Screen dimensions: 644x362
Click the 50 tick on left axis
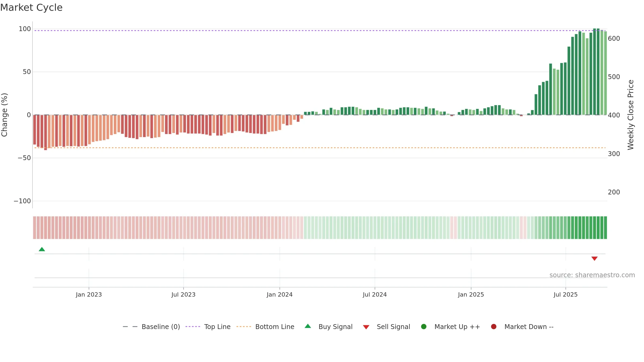[27, 72]
